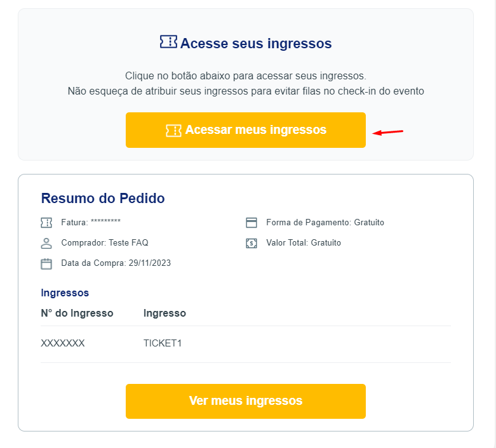
Task: Select the Fatura number text
Action: 105,222
